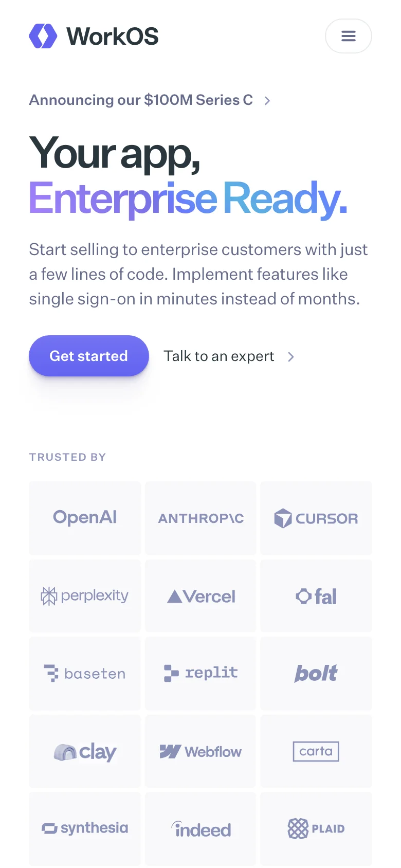Viewport: 401px width, 868px height.
Task: Select the Webflow logo
Action: click(x=200, y=751)
